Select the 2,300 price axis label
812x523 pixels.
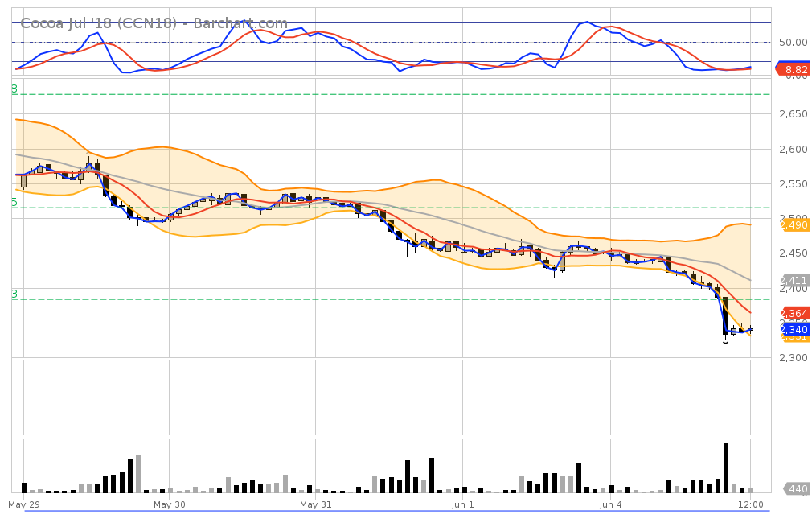pyautogui.click(x=793, y=357)
